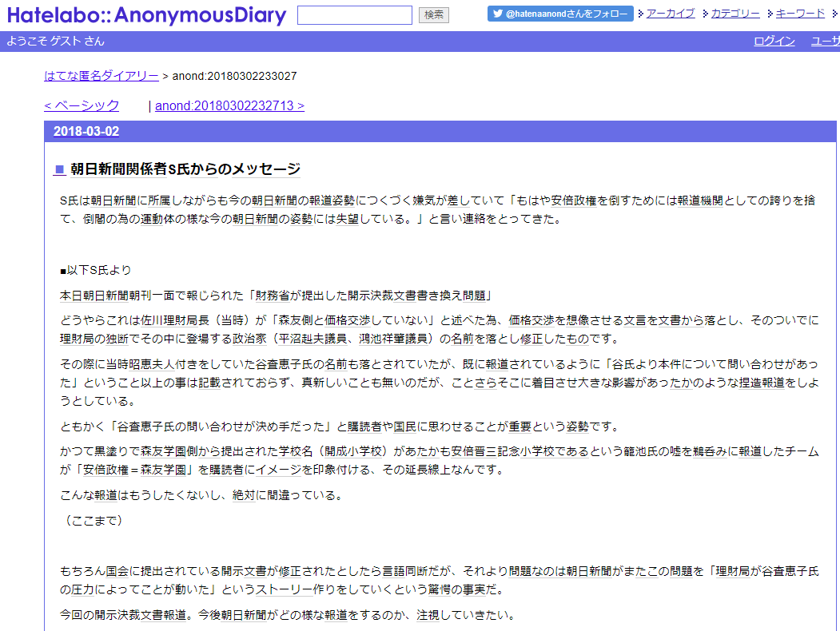The image size is (840, 631).
Task: Select the ストーリー keyword link
Action: click(x=286, y=590)
